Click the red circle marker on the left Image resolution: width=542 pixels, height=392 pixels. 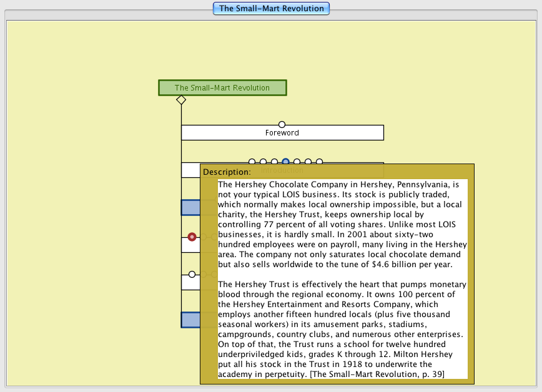[x=192, y=237]
